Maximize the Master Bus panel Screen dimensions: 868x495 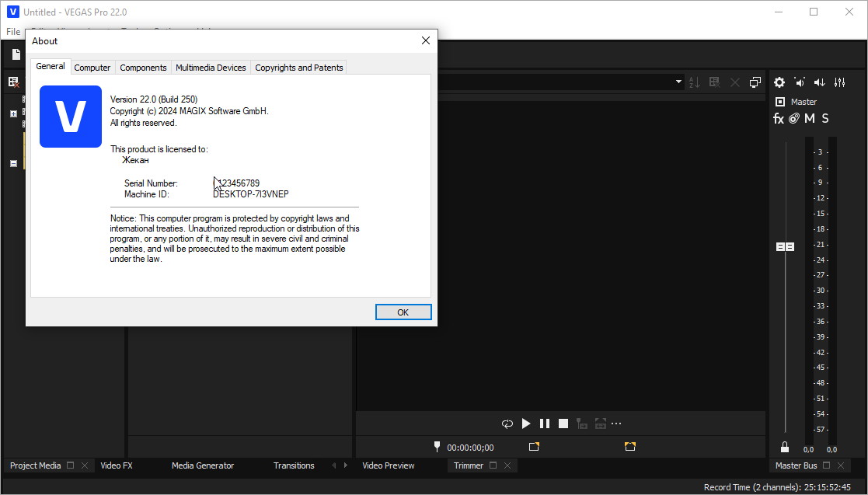coord(827,465)
